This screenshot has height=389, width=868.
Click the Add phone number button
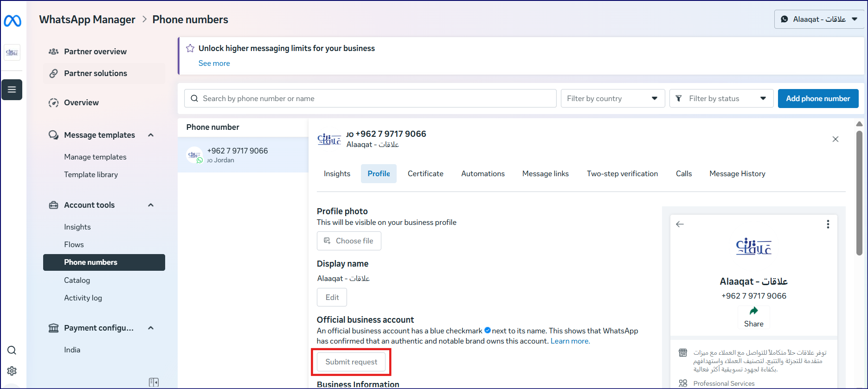[x=818, y=98]
